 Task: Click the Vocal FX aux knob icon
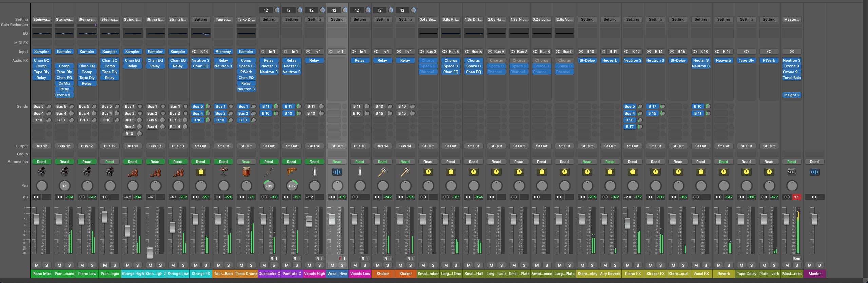pos(701,172)
